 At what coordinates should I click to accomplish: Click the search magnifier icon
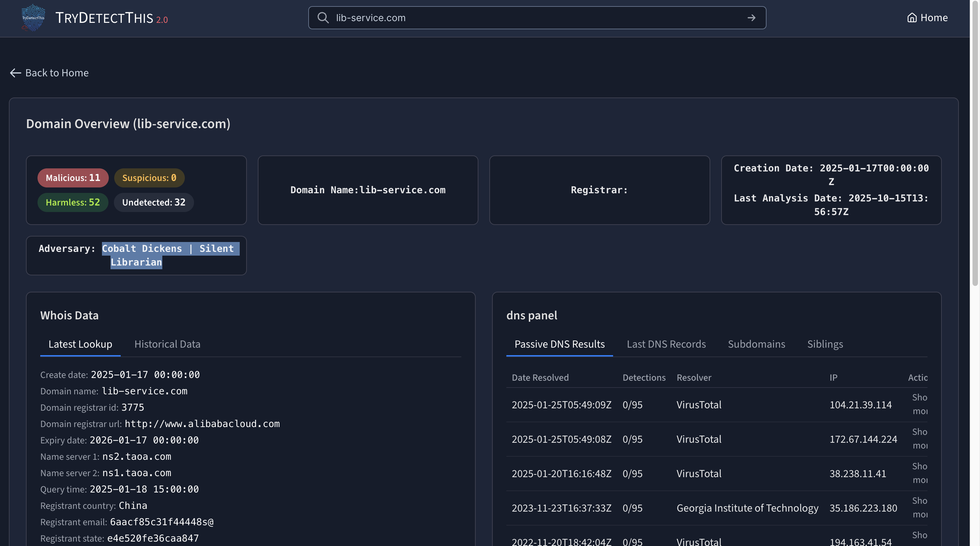323,18
